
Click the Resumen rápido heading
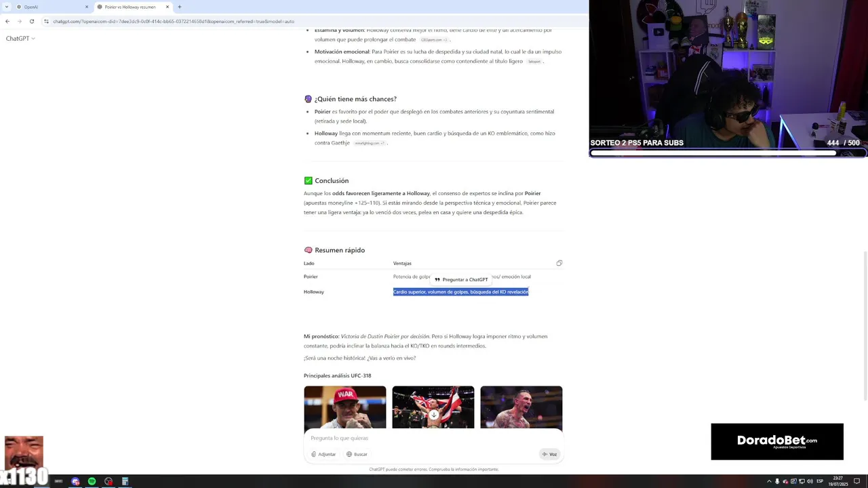coord(334,250)
